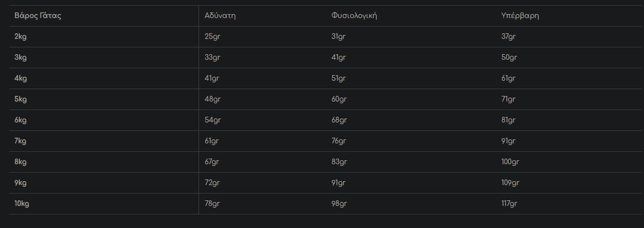Screen dimensions: 644x228
Task: Click the 2kg row label
Action: coord(21,37)
